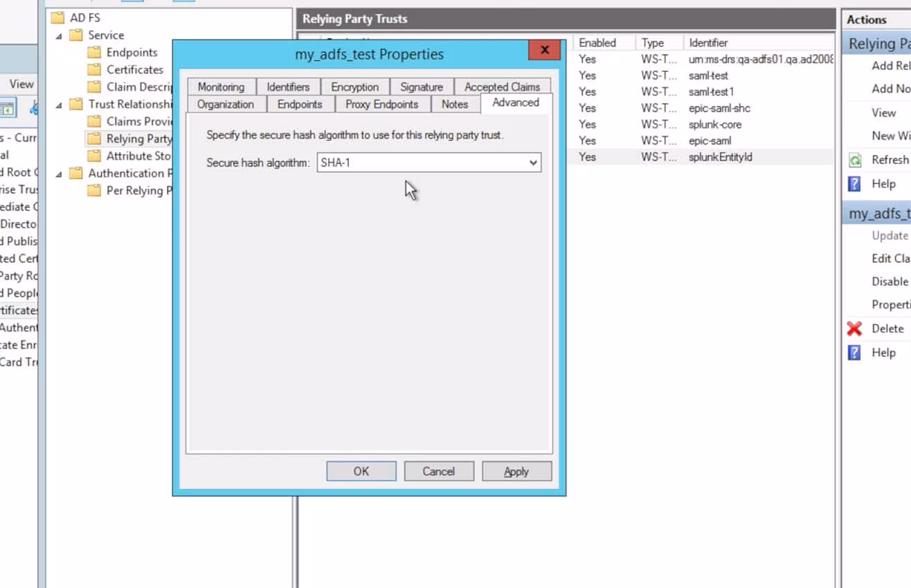
Task: Click Edit Claim Rules in the Actions pane
Action: click(x=891, y=258)
